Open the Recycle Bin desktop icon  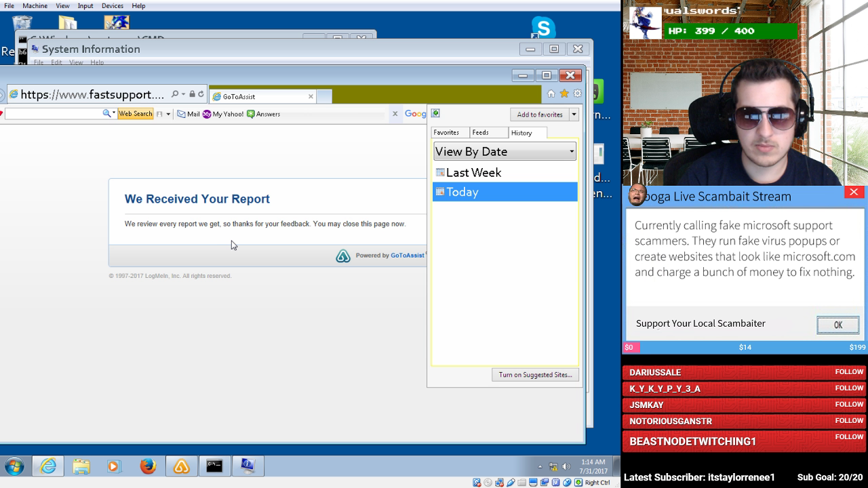(22, 24)
